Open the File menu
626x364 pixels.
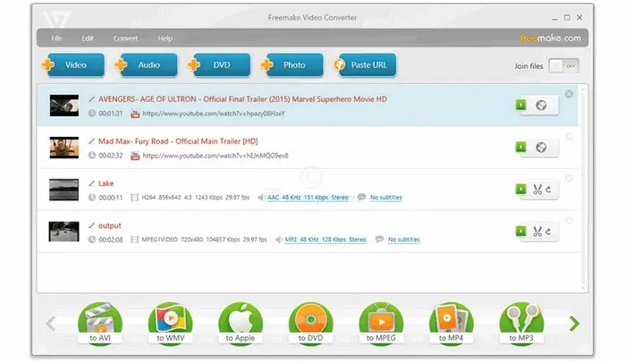56,38
